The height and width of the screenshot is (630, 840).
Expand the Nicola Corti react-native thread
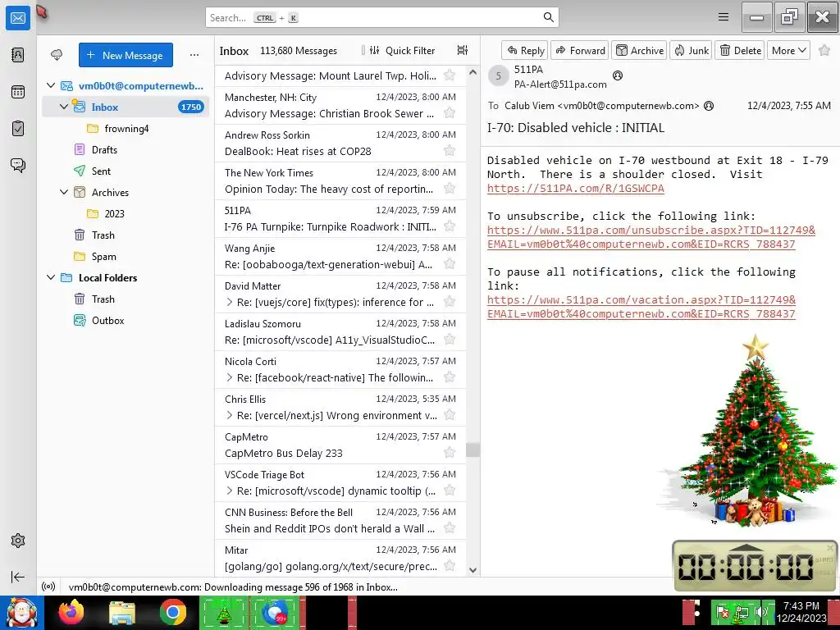pos(230,377)
